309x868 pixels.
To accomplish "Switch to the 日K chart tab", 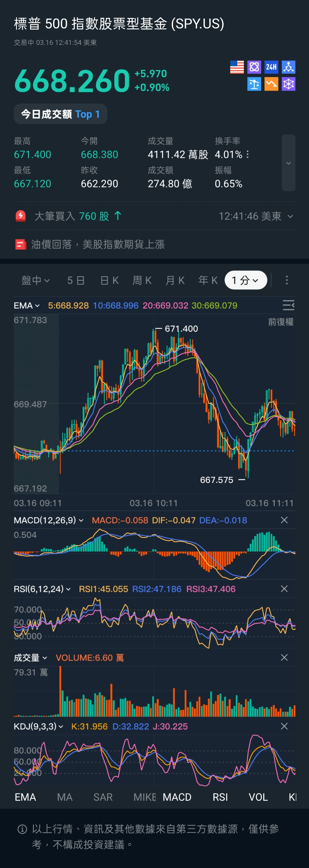I will coord(110,280).
